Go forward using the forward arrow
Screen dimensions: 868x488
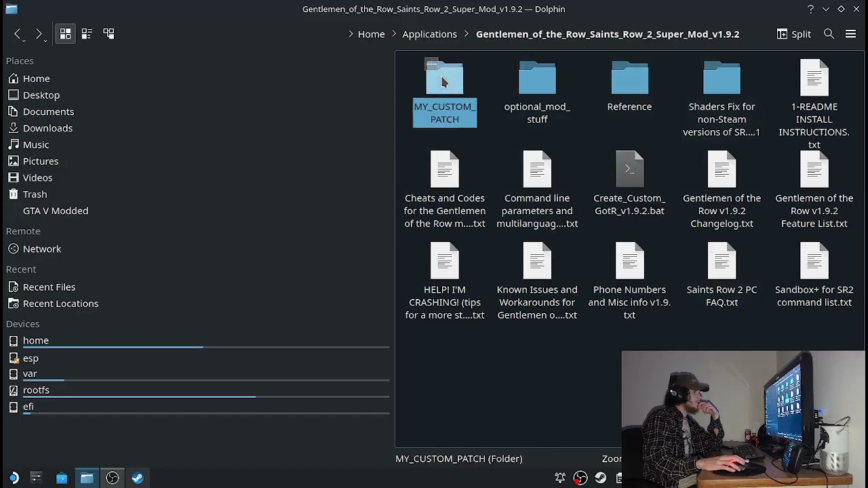[x=39, y=34]
